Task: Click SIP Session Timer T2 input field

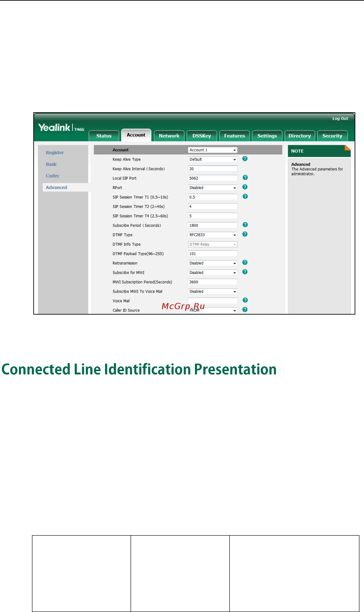Action: click(x=213, y=206)
